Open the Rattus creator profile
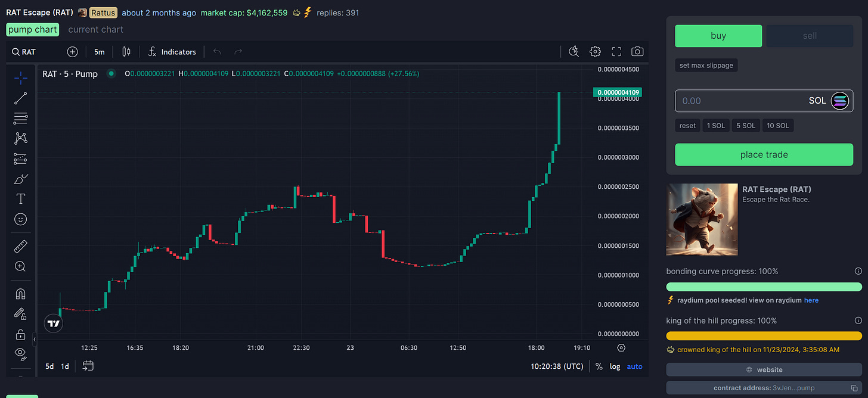The width and height of the screenshot is (868, 398). point(103,13)
